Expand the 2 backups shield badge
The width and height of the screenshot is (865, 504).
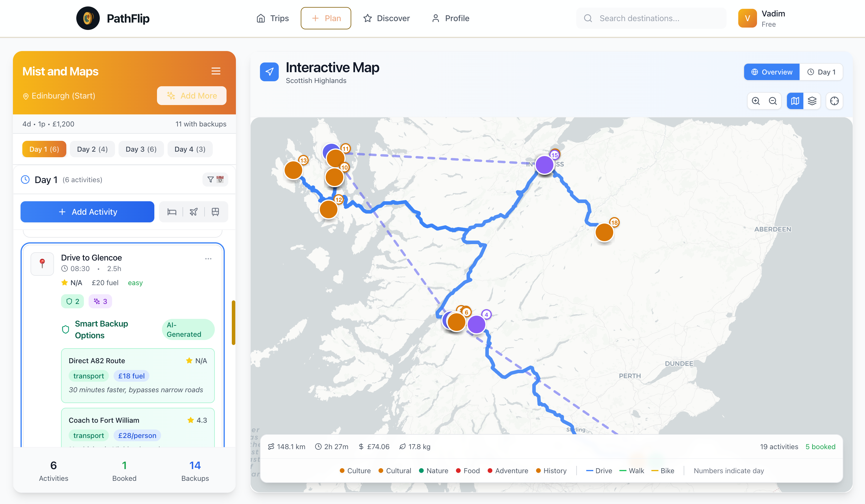(72, 301)
